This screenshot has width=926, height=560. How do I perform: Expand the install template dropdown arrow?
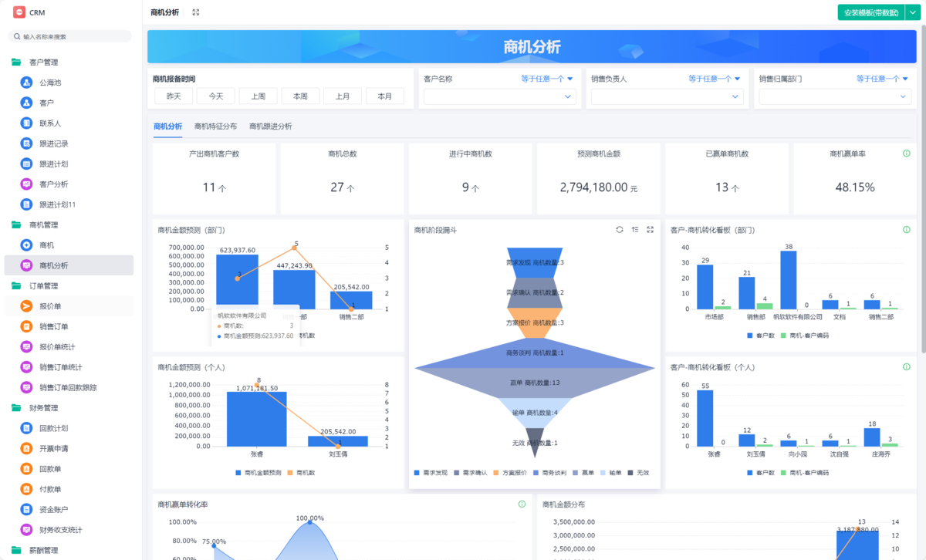pyautogui.click(x=911, y=12)
